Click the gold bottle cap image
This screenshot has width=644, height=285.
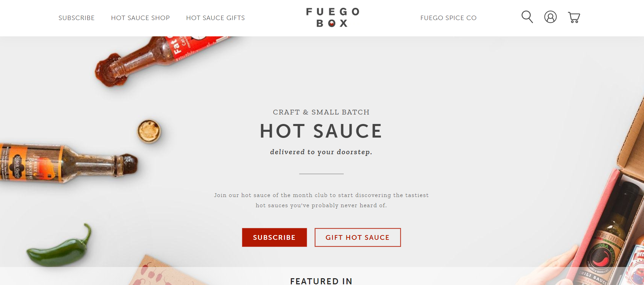click(x=149, y=131)
